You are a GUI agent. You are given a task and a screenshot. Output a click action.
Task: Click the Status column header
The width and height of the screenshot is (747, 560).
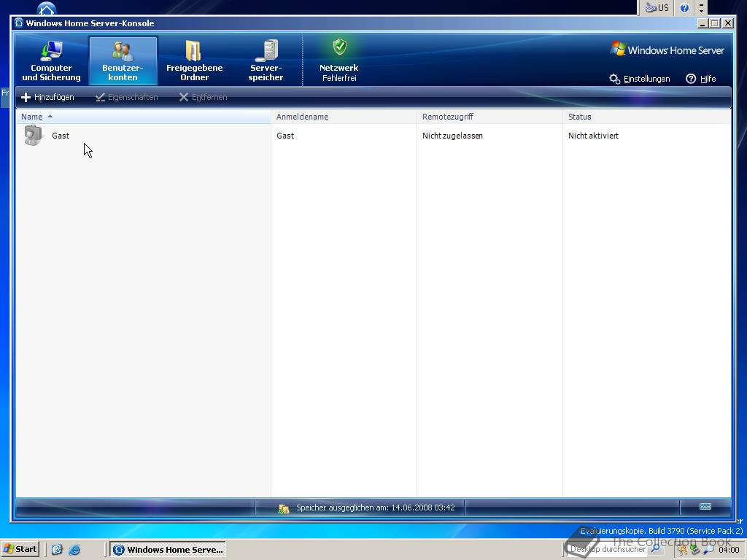[x=646, y=117]
